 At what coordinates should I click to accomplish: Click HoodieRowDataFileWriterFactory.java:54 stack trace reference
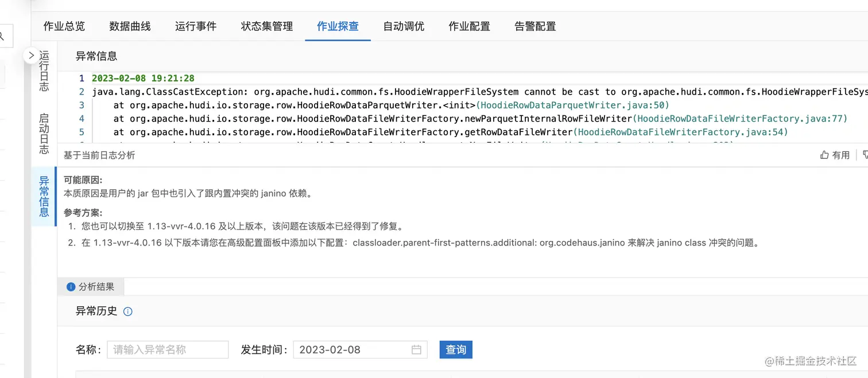click(681, 132)
